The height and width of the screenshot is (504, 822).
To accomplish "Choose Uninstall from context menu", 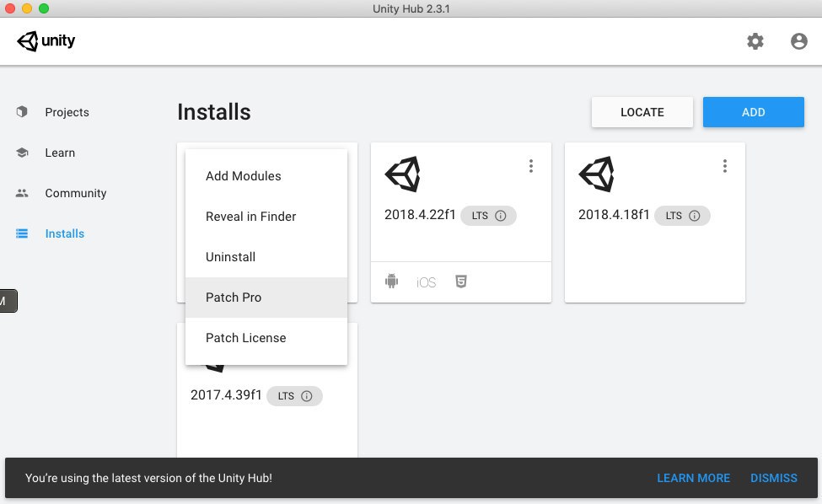I will [266, 257].
